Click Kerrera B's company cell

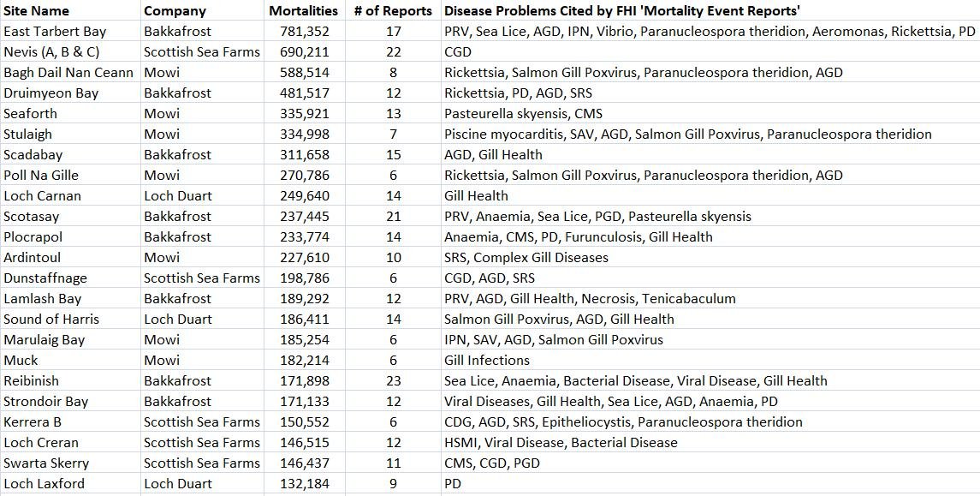coord(201,422)
